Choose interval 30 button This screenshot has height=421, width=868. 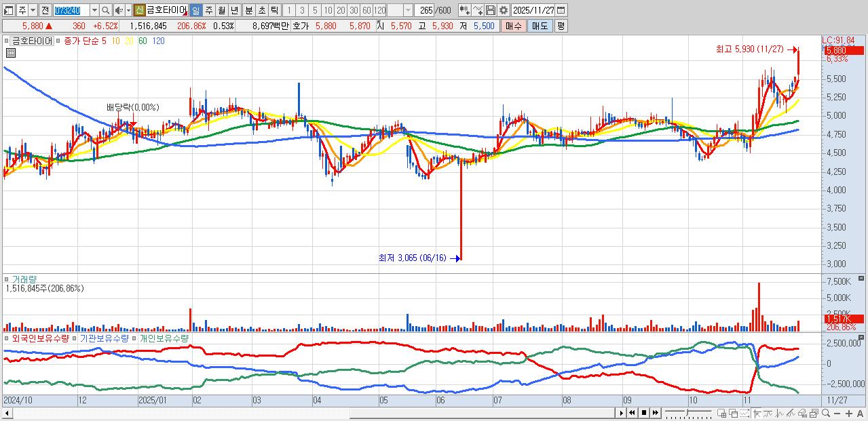click(354, 10)
